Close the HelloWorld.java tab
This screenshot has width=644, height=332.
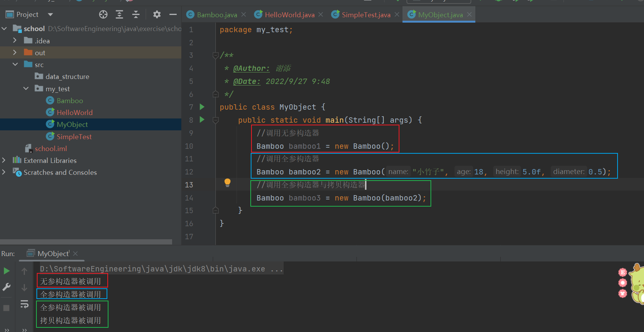pyautogui.click(x=321, y=15)
